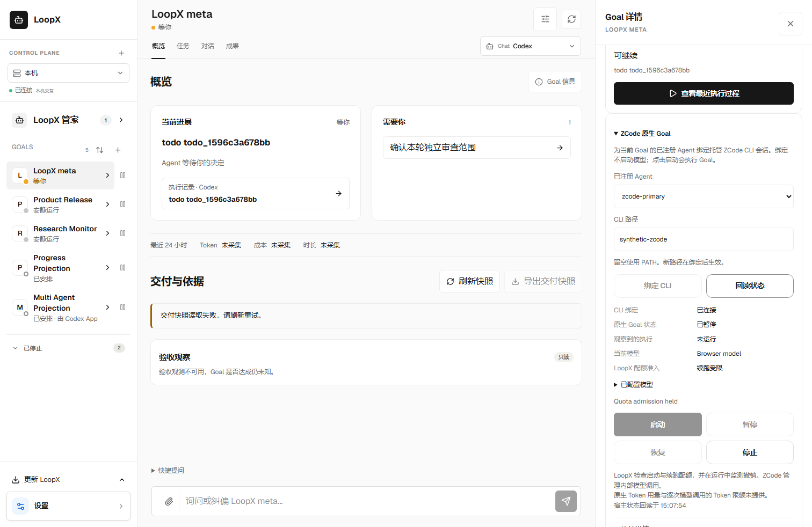The width and height of the screenshot is (812, 527).
Task: Expand the LoopX meta goal chevron
Action: point(107,175)
